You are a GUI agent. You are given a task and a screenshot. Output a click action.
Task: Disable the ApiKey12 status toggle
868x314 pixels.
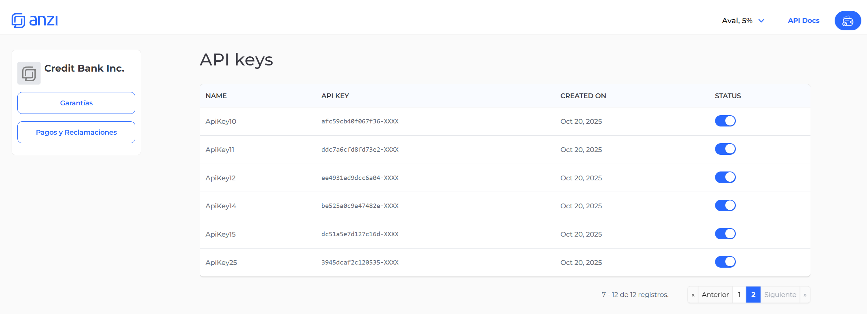click(725, 177)
